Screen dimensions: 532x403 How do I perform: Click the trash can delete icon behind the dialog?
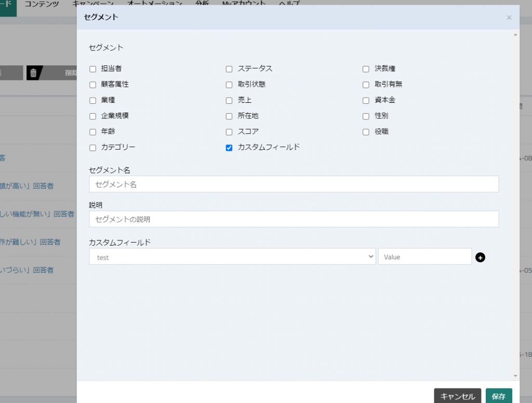33,73
